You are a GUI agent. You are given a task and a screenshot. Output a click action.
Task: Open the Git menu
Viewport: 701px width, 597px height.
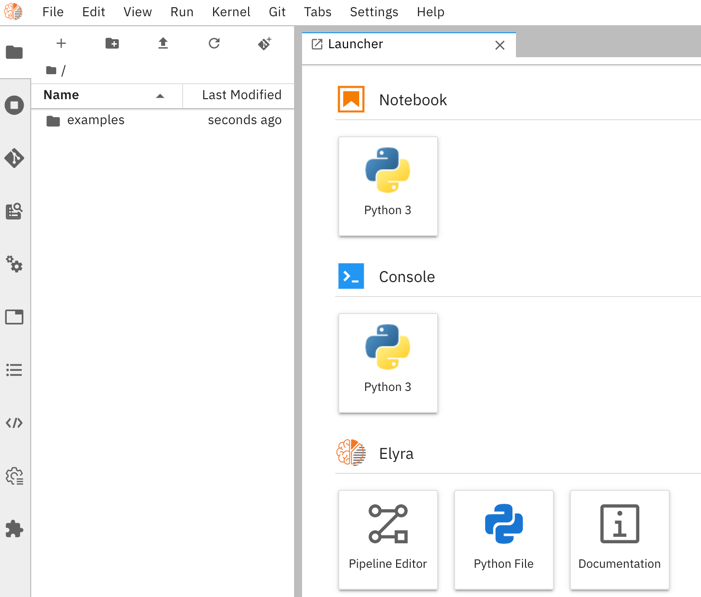click(x=277, y=12)
